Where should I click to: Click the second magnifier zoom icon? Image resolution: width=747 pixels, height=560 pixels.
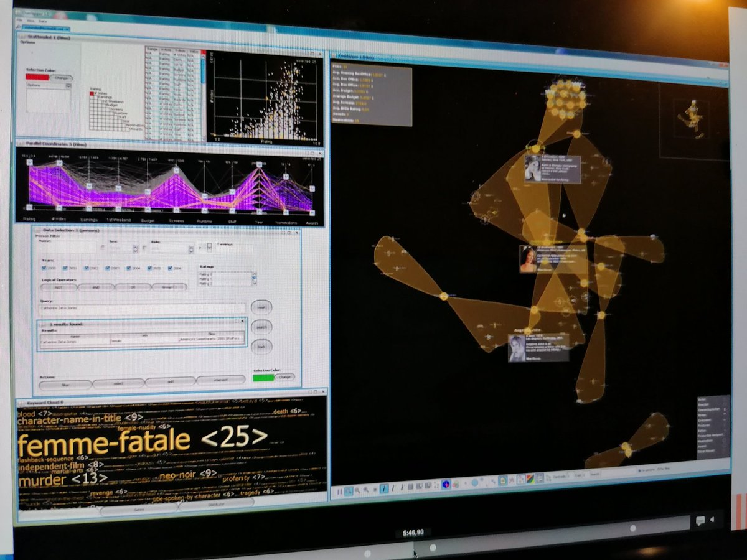point(366,490)
